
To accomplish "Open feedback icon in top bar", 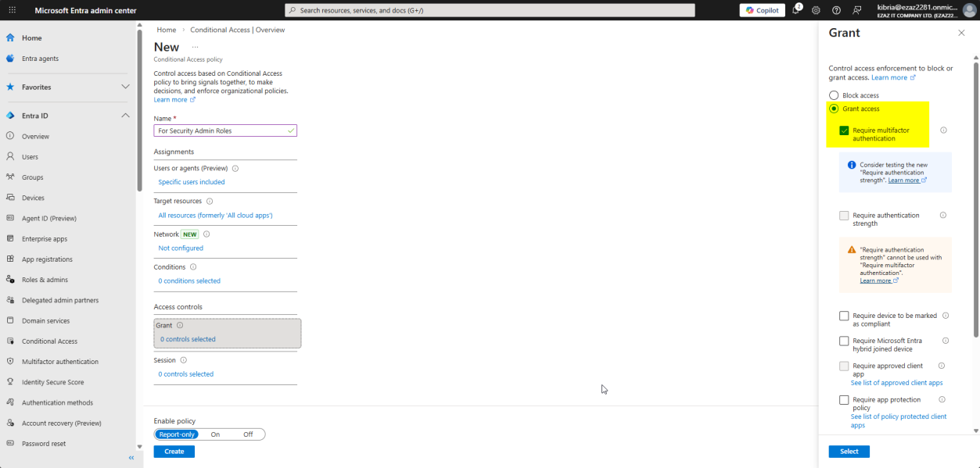I will 857,10.
